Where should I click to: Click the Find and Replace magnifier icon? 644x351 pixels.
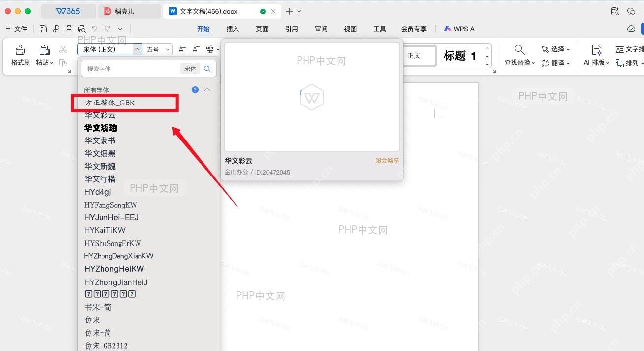pyautogui.click(x=519, y=49)
